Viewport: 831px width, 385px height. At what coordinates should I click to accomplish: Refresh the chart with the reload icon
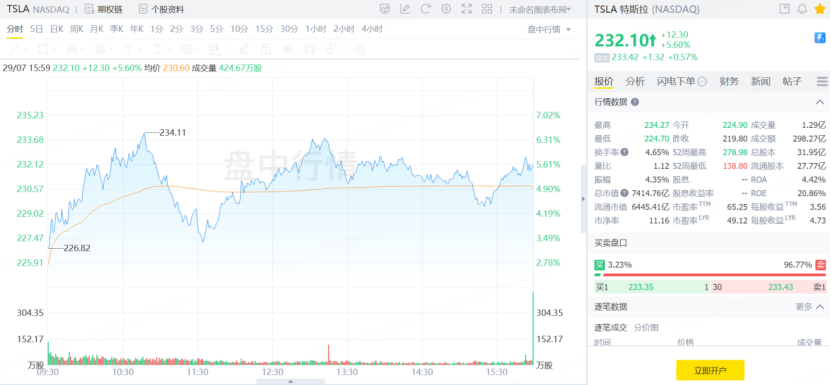[426, 8]
